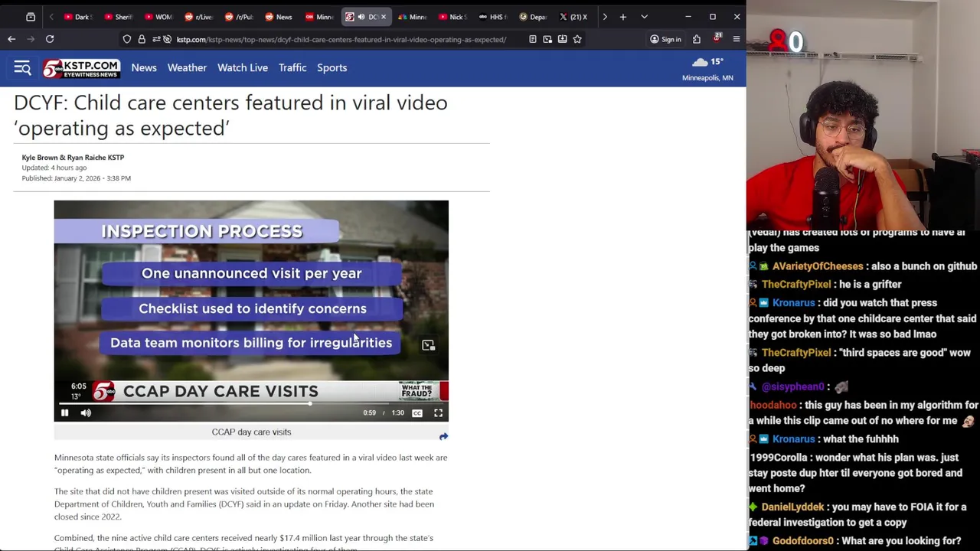Open the extensions puzzle icon
Screen dimensions: 980x551
pyautogui.click(x=697, y=39)
